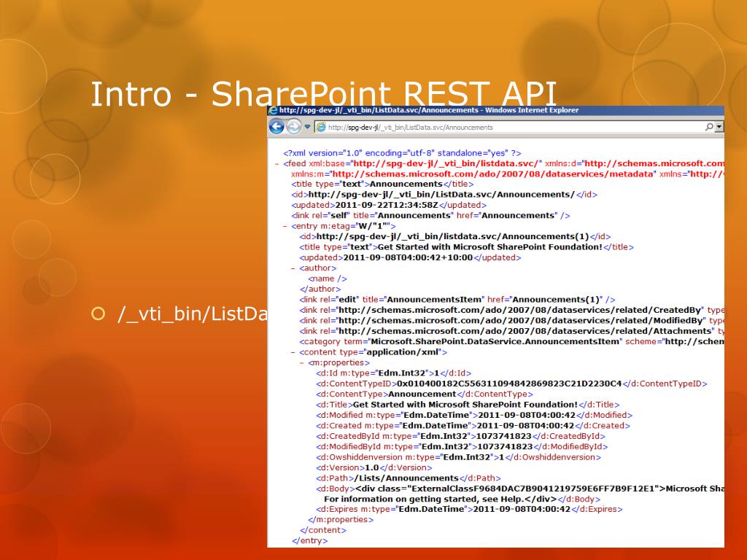Click the d:ModifiedById value 1073741823
747x560 pixels.
[x=505, y=447]
